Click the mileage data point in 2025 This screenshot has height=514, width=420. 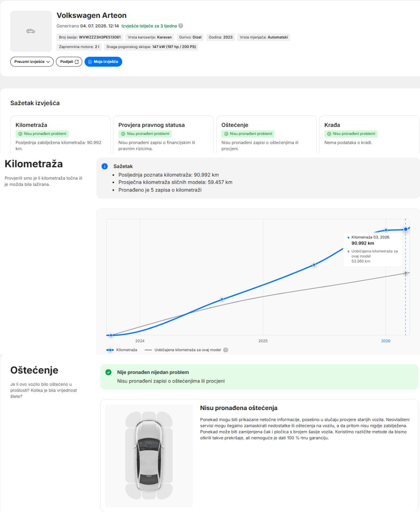(314, 265)
